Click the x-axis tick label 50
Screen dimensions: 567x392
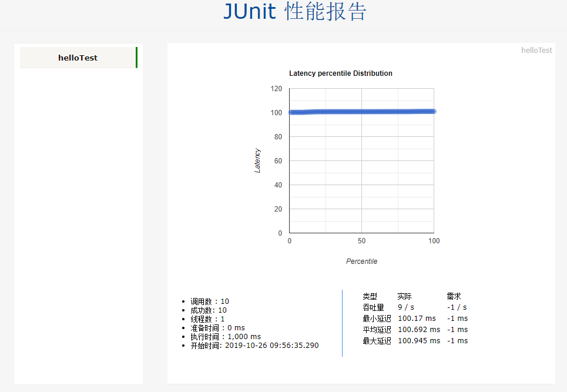click(x=361, y=241)
